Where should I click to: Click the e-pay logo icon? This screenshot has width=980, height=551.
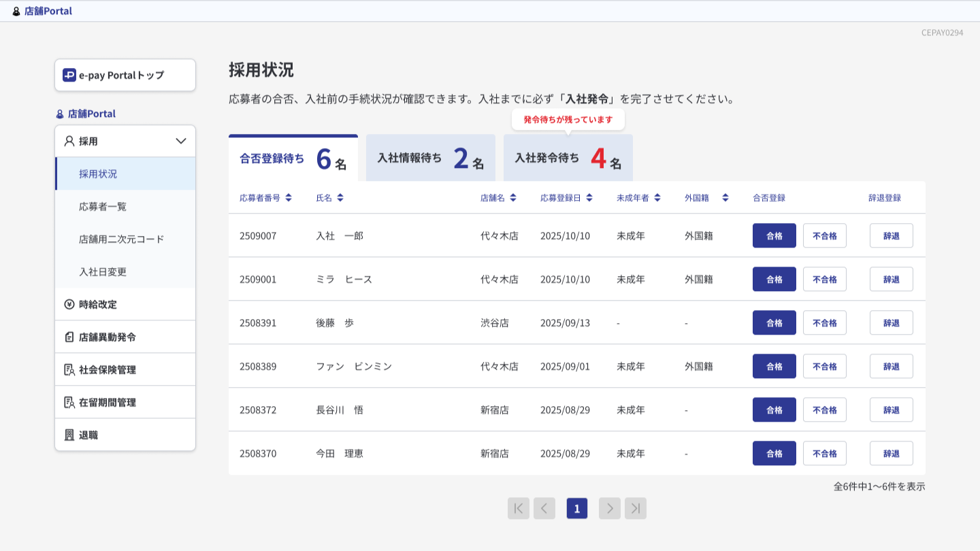coord(69,75)
